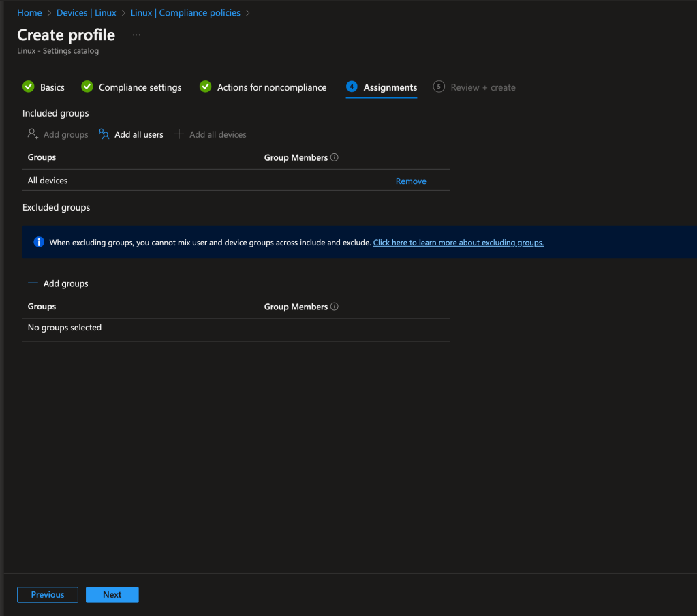The height and width of the screenshot is (616, 697).
Task: Click the Compliance settings green checkmark icon
Action: point(87,87)
